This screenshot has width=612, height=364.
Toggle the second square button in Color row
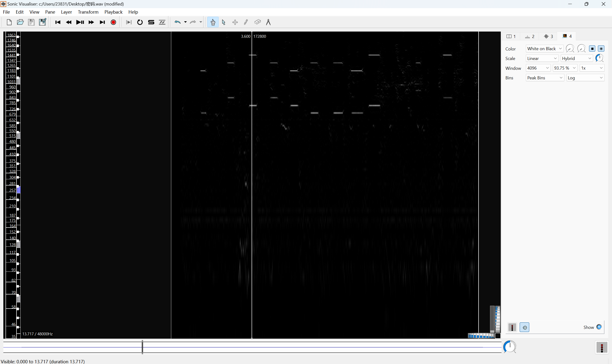[601, 49]
